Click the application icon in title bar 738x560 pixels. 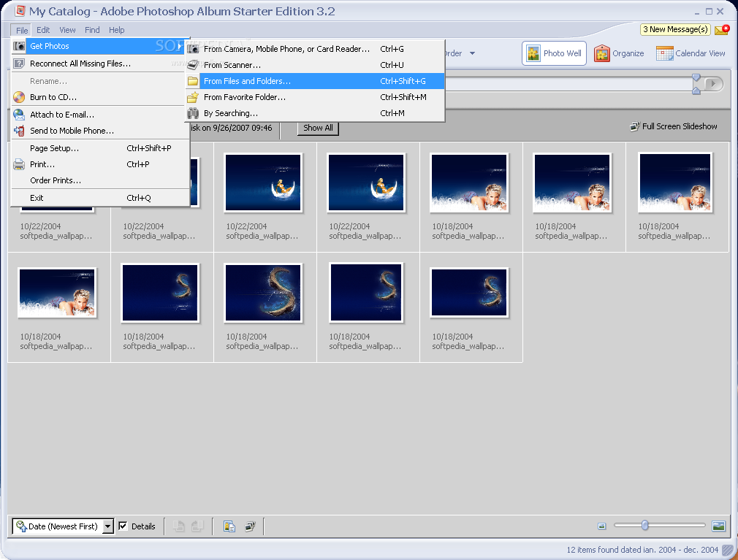coord(20,11)
